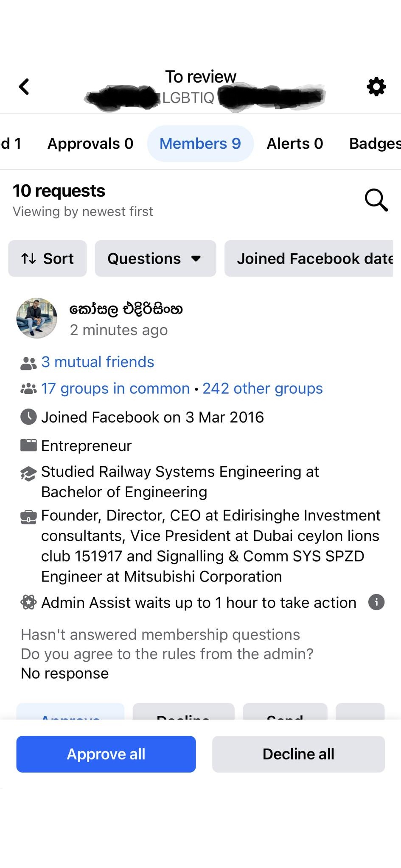This screenshot has height=868, width=401.
Task: Select the Members 9 tab
Action: (200, 144)
